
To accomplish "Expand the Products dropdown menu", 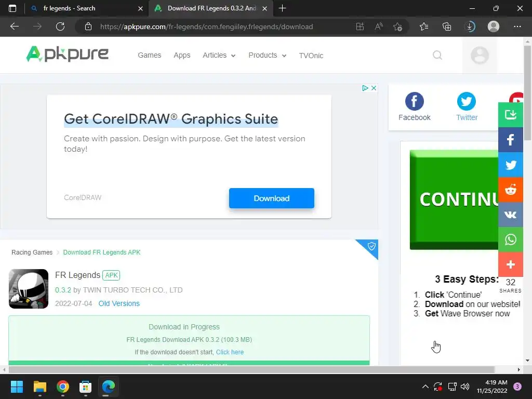I will pyautogui.click(x=268, y=55).
